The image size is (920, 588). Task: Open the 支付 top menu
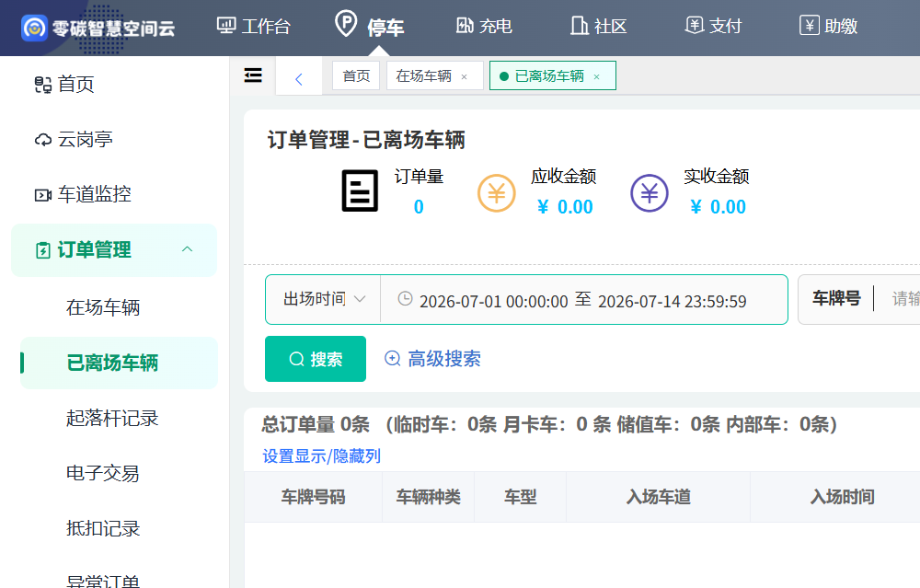click(x=714, y=26)
